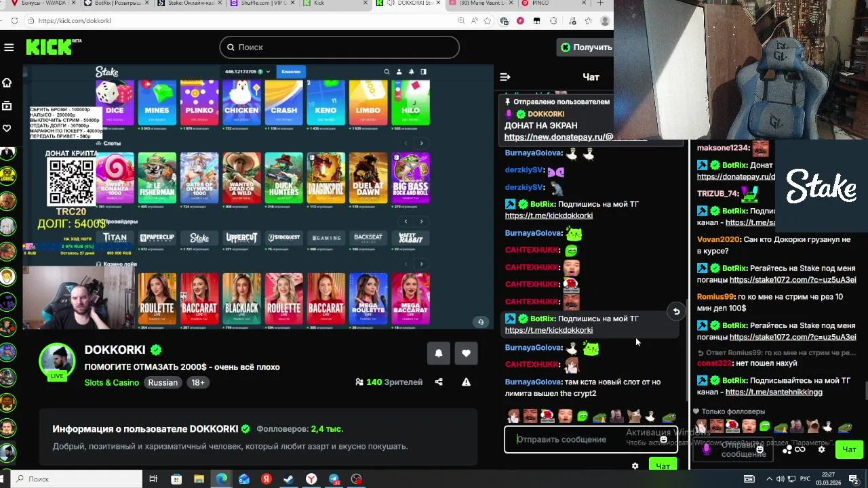Switch to the Marie Vaunt YouTube tab
The width and height of the screenshot is (868, 488).
[x=483, y=3]
